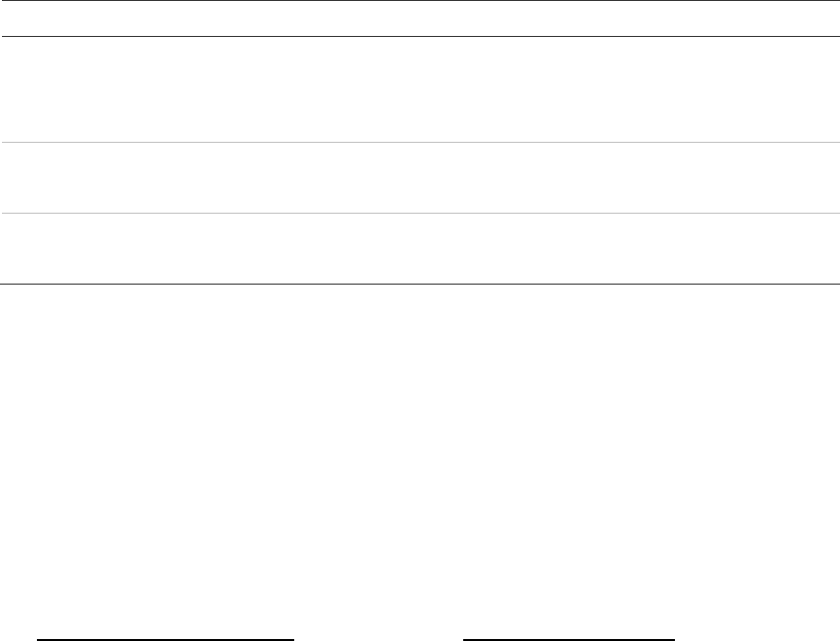Click the empty table header row

point(420,18)
